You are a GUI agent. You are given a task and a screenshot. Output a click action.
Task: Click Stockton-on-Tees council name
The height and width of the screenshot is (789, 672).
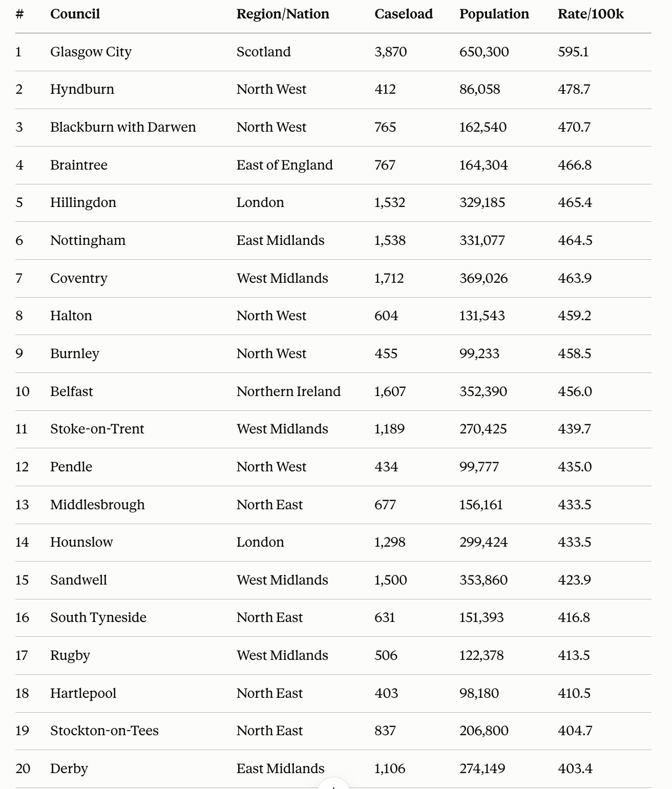[104, 731]
